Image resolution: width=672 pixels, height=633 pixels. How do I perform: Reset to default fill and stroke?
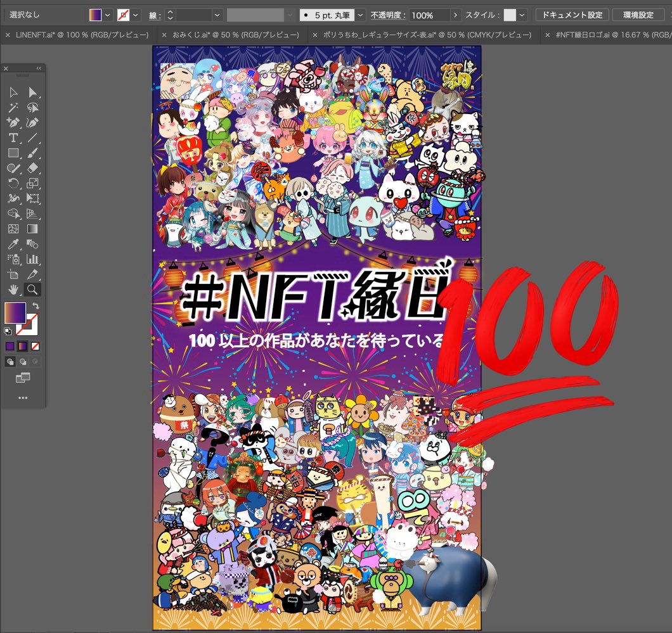(x=8, y=331)
